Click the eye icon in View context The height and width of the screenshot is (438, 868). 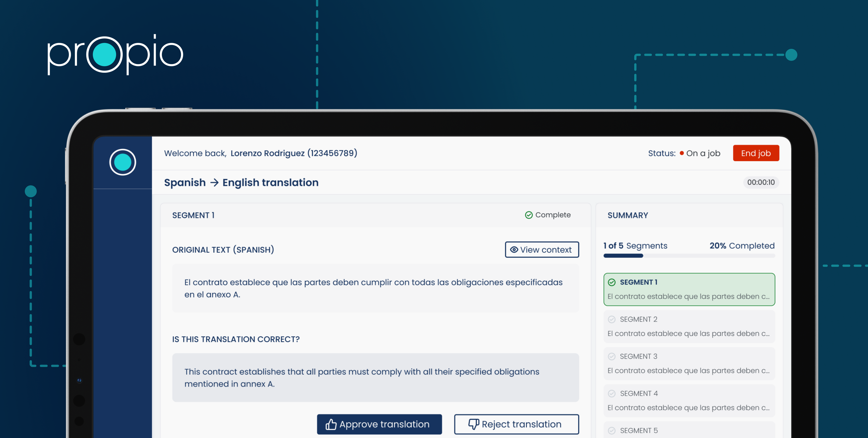point(514,250)
